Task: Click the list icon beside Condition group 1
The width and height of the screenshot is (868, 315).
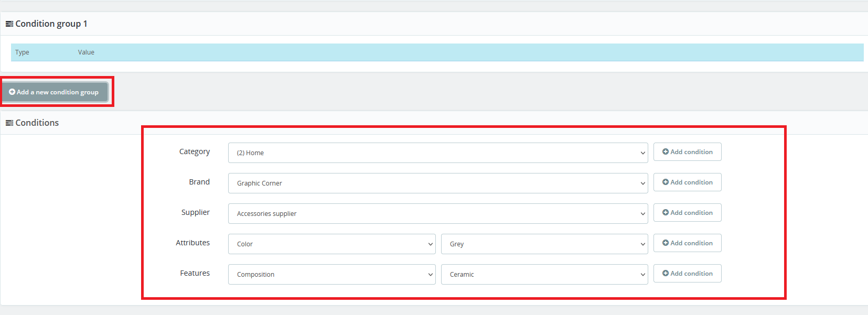Action: [x=9, y=24]
